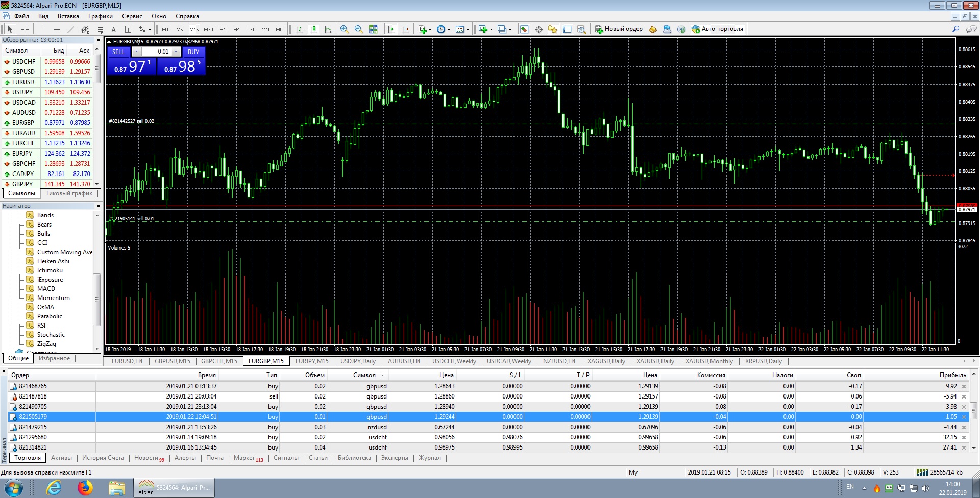
Task: Click the Новый ордер button
Action: [x=619, y=29]
